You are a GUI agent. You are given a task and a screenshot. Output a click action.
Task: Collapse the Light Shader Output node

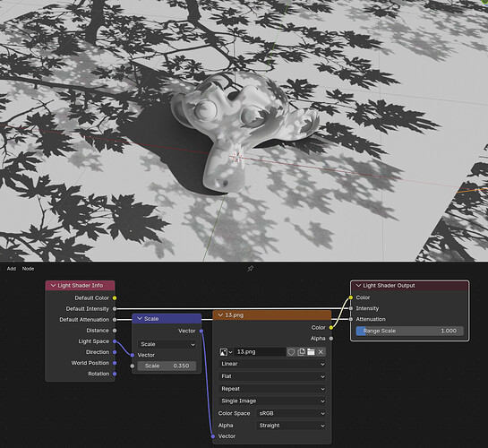click(358, 286)
